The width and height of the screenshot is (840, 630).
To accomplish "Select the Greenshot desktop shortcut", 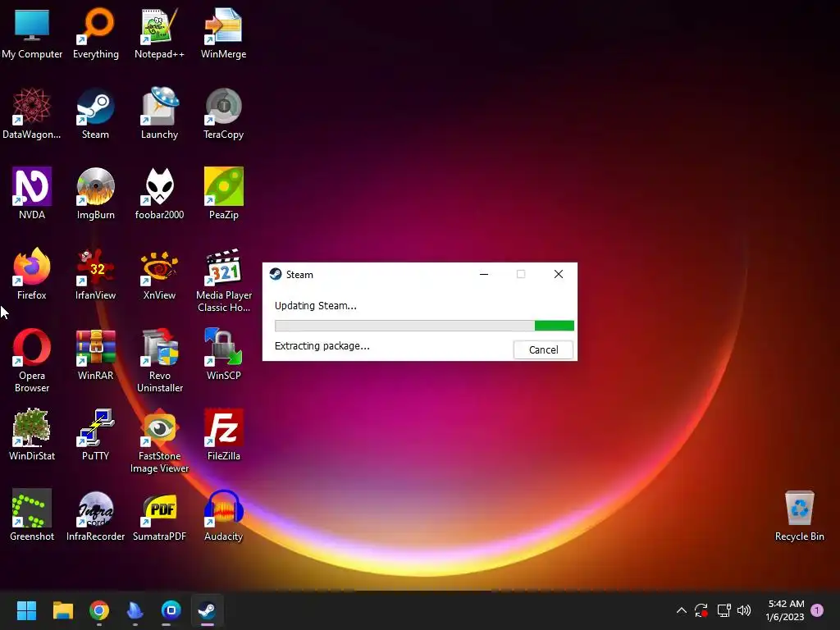I will point(32,515).
